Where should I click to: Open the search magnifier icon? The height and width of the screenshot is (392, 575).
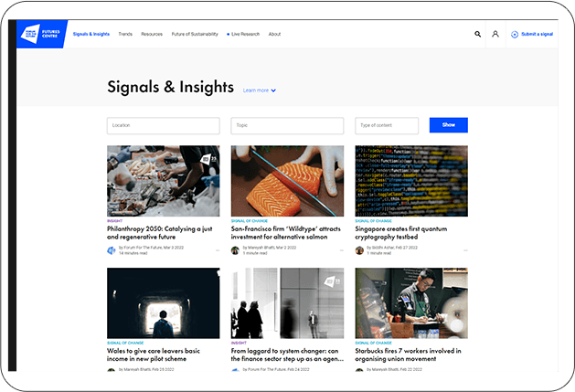click(x=477, y=34)
